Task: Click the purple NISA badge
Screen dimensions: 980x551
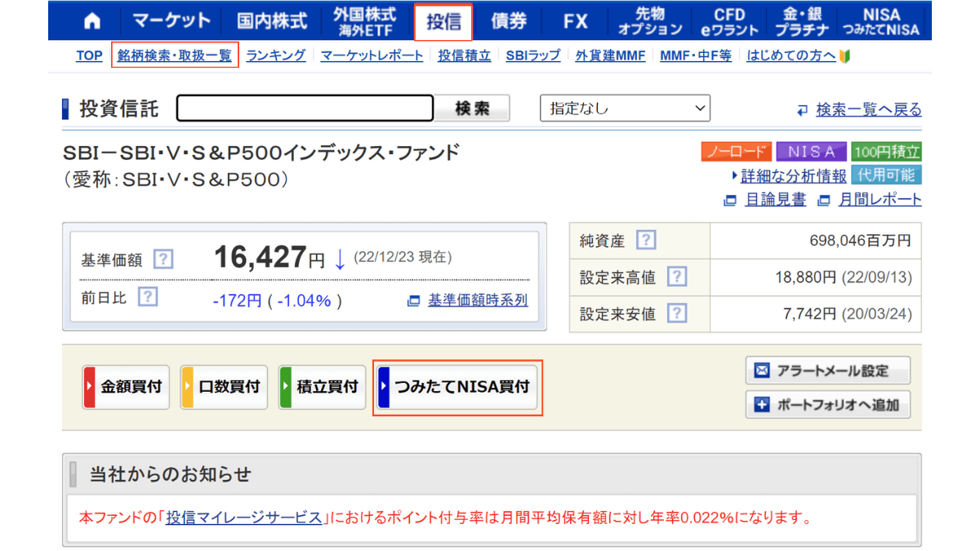Action: click(x=811, y=151)
